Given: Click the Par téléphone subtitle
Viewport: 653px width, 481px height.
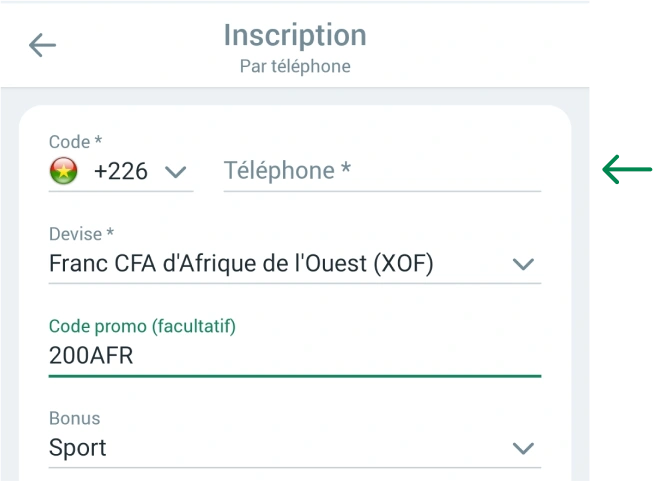Looking at the screenshot, I should pos(295,67).
